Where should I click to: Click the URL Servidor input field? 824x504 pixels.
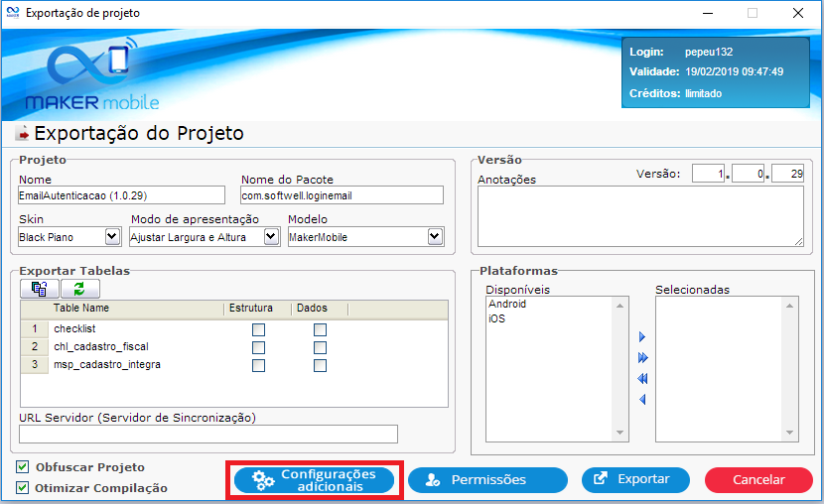tap(208, 434)
